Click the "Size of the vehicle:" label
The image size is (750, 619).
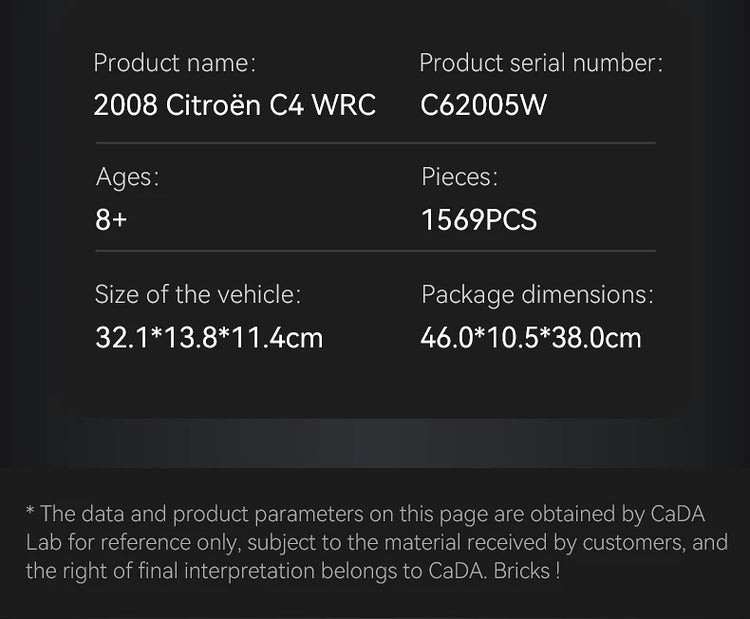[x=197, y=295]
